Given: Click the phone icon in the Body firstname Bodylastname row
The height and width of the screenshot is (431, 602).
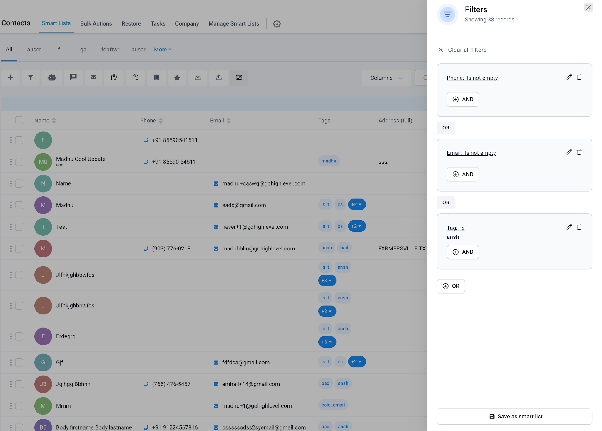Looking at the screenshot, I should coord(146,427).
